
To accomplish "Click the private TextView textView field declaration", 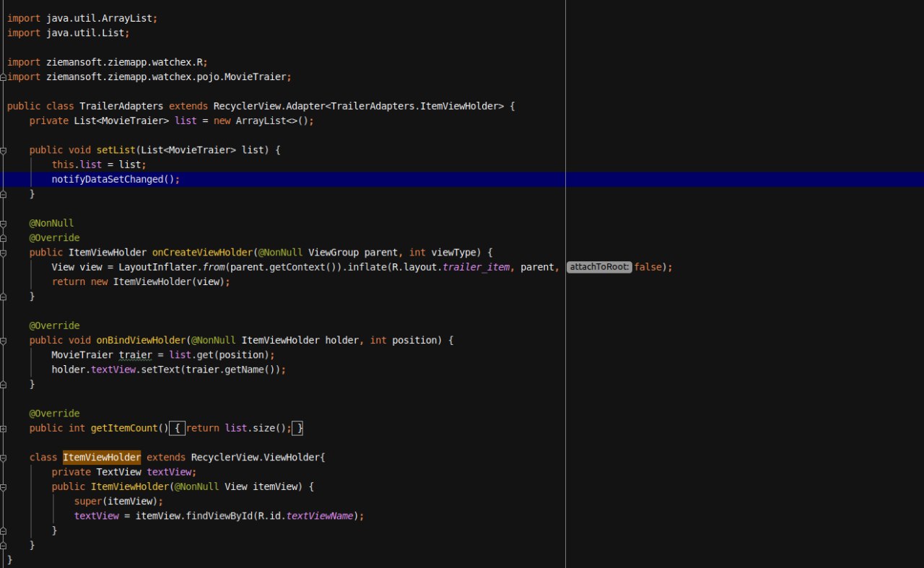I will click(x=124, y=472).
